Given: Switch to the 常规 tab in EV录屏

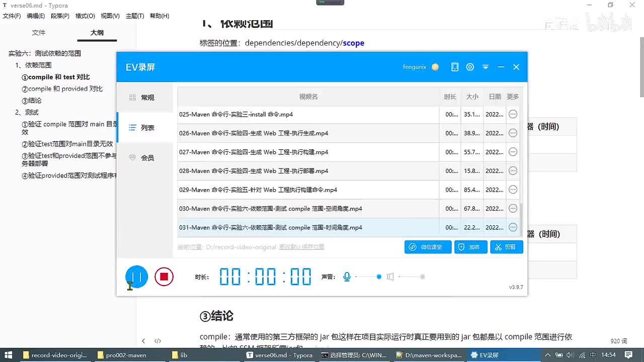Looking at the screenshot, I should 145,98.
